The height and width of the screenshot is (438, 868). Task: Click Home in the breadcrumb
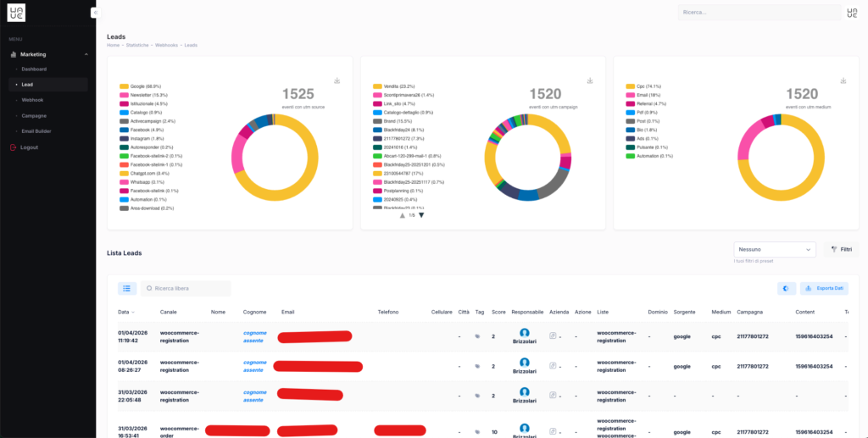pyautogui.click(x=113, y=45)
